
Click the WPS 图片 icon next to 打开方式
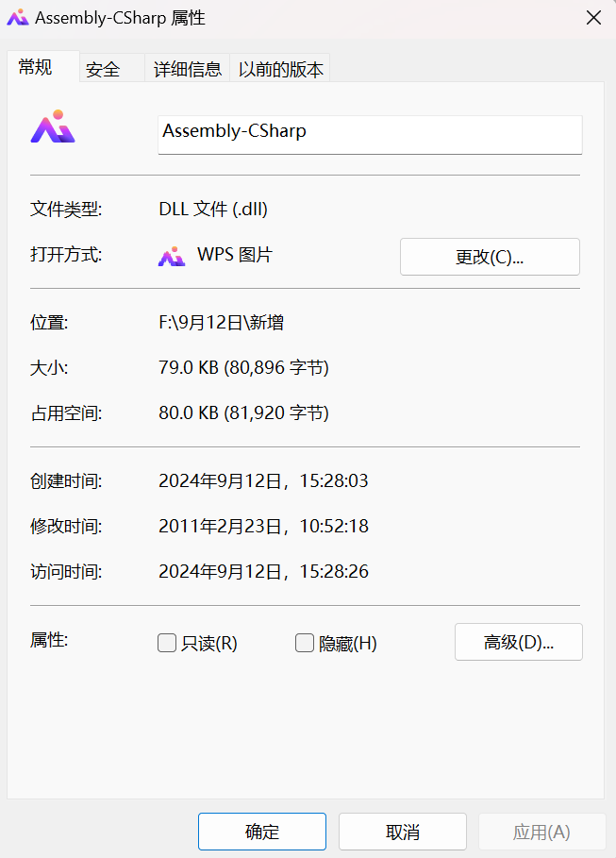pos(171,256)
